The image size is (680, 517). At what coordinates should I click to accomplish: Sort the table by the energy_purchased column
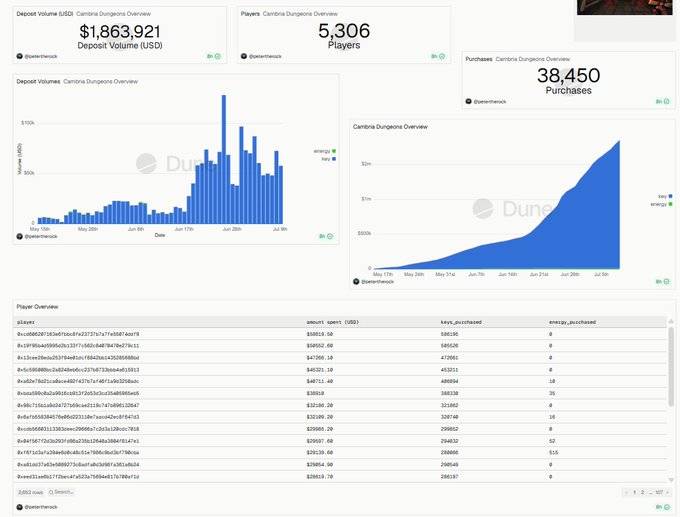tap(572, 322)
